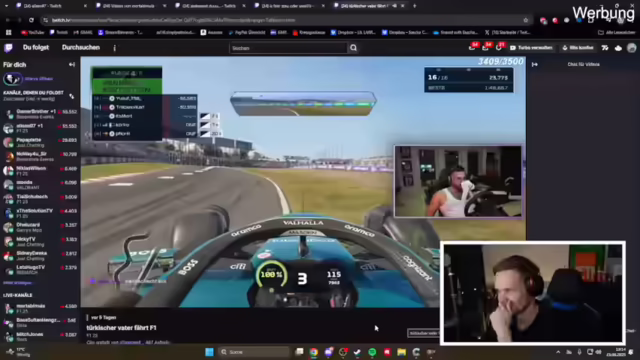Switch to the 'Videos von mortalmula' tab
640x360 pixels.
point(131,6)
